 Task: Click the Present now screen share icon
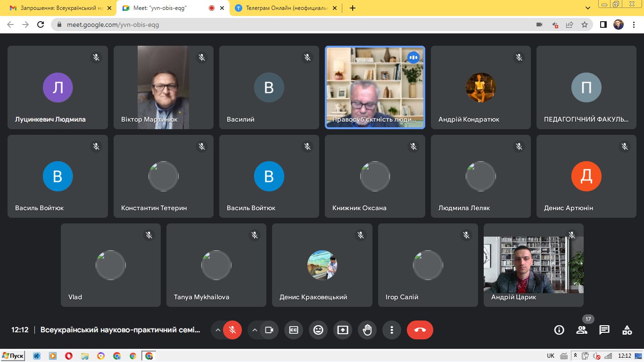pyautogui.click(x=343, y=330)
